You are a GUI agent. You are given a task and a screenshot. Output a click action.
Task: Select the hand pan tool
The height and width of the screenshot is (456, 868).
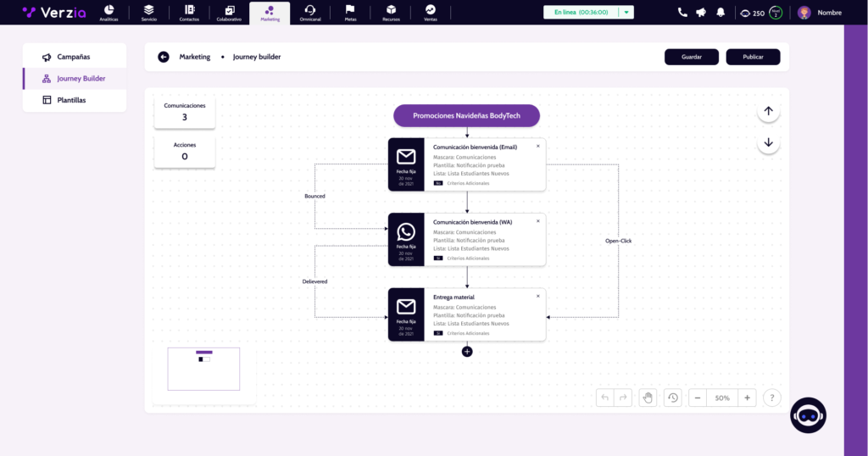pyautogui.click(x=648, y=398)
